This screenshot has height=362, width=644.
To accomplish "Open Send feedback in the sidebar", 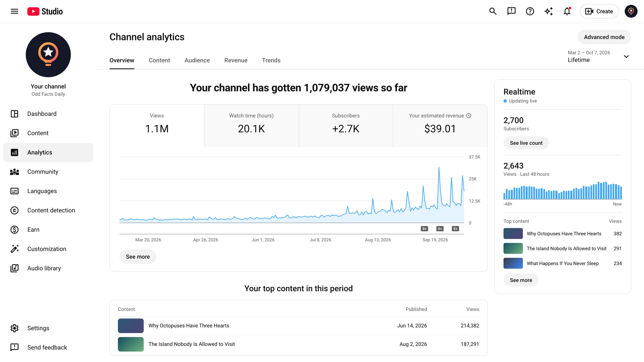I will 48,348.
